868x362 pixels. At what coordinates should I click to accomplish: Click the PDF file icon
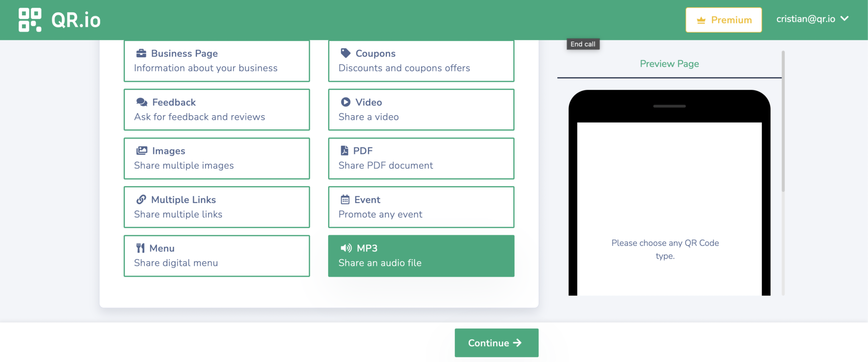click(345, 151)
